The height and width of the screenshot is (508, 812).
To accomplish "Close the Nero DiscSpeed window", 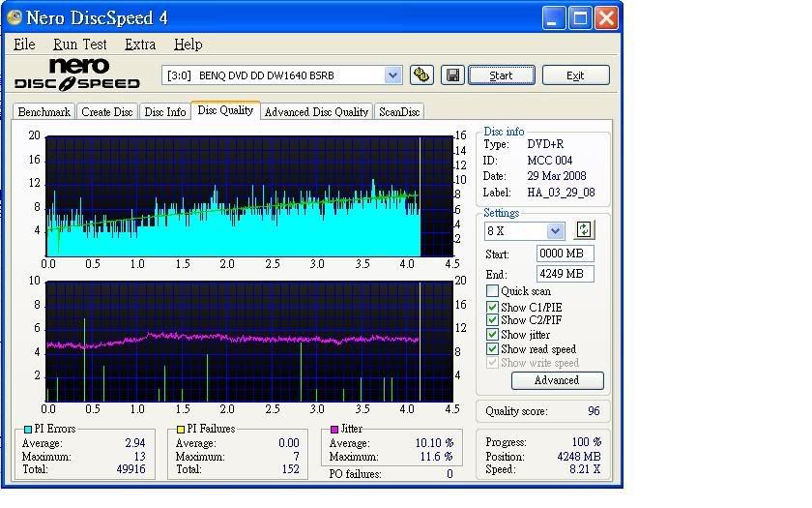I will tap(606, 18).
